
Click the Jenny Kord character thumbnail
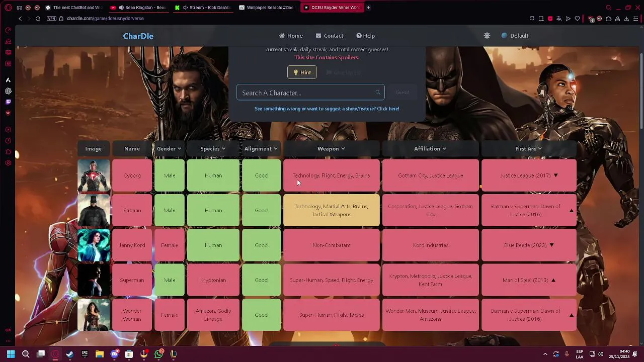94,245
